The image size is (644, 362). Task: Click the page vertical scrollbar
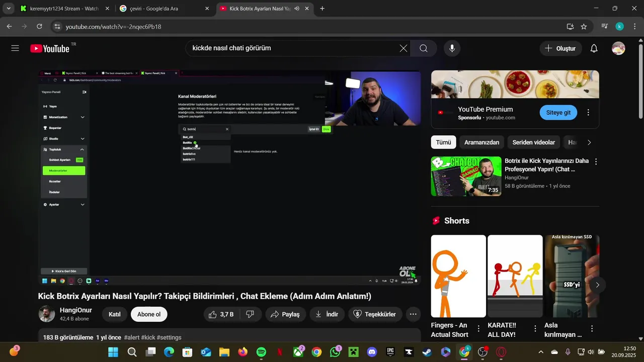640,80
